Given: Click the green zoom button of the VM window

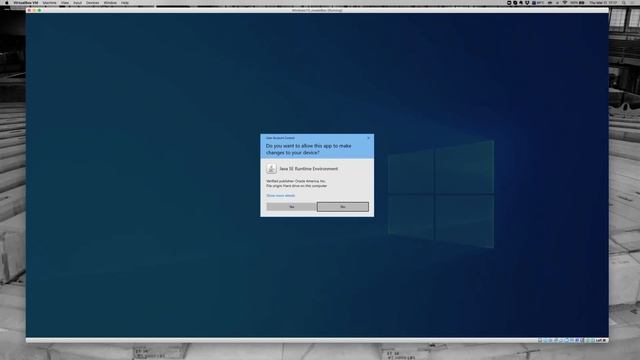Looking at the screenshot, I should 40,10.
